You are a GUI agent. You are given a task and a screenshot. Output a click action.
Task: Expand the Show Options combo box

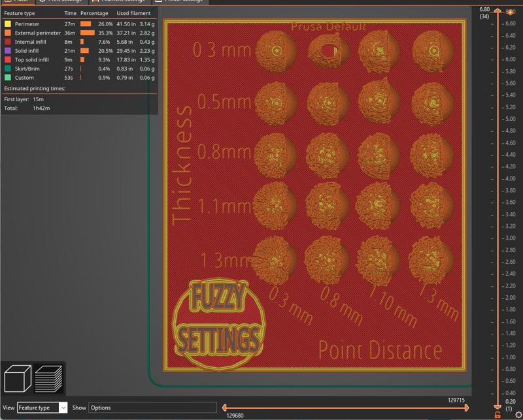click(x=152, y=408)
